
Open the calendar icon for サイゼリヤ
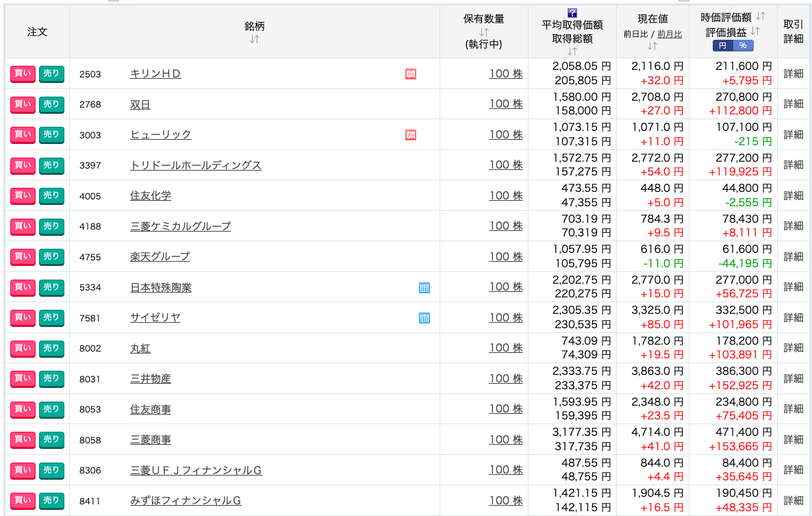pos(424,318)
